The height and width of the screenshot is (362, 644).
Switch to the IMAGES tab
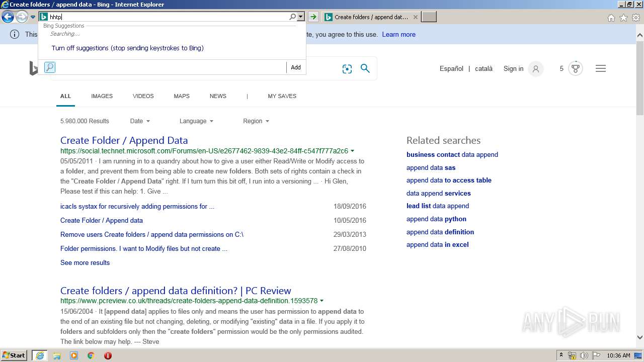coord(102,96)
